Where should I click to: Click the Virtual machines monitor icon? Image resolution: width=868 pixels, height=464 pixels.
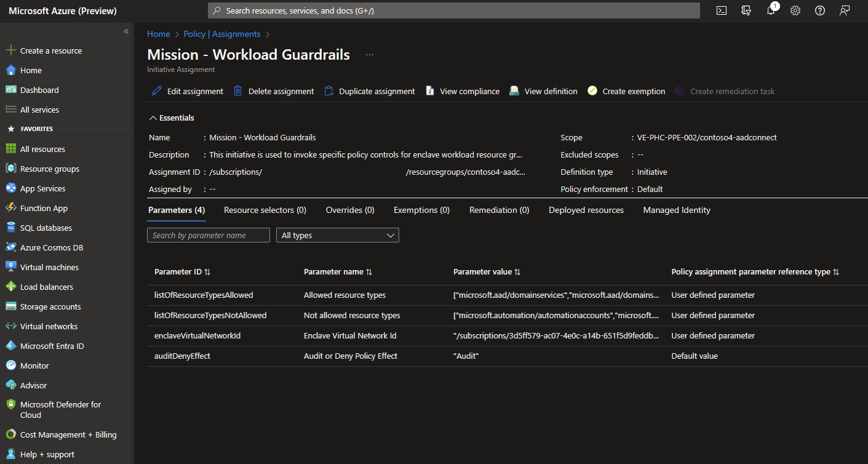10,267
